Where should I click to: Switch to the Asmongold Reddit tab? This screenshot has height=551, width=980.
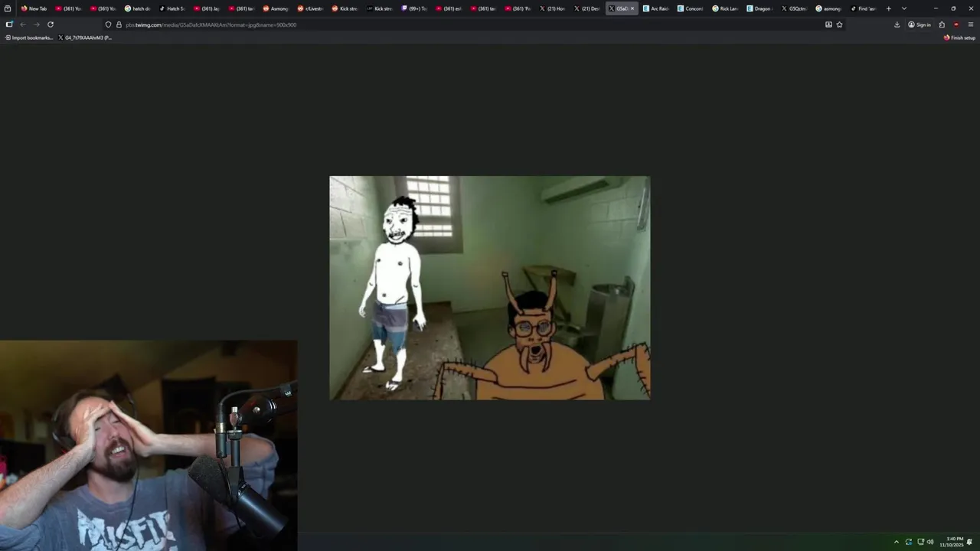275,8
